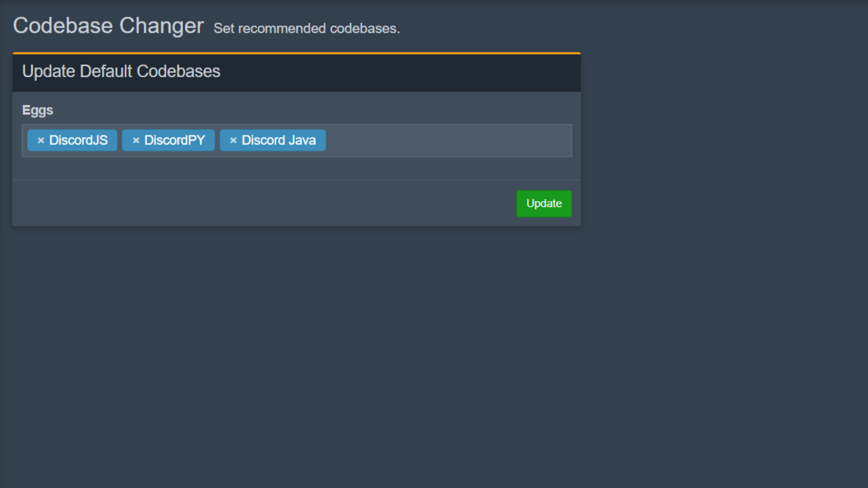Image resolution: width=868 pixels, height=488 pixels.
Task: Click the word recommended in the subtitle
Action: coord(282,28)
